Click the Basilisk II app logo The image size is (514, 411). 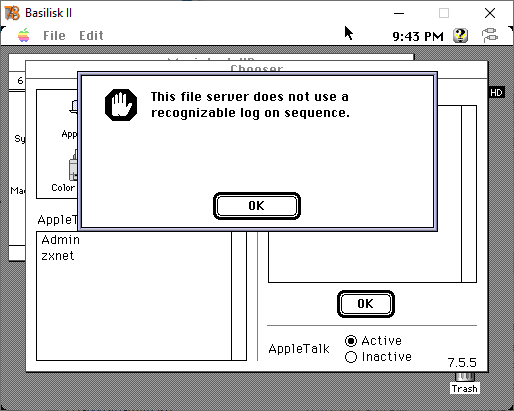click(12, 13)
